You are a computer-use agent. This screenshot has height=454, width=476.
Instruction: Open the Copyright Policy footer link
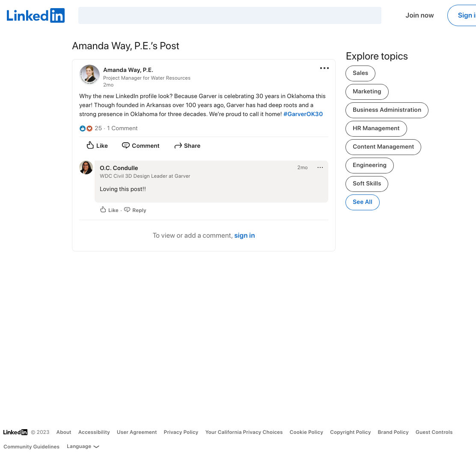coord(350,432)
